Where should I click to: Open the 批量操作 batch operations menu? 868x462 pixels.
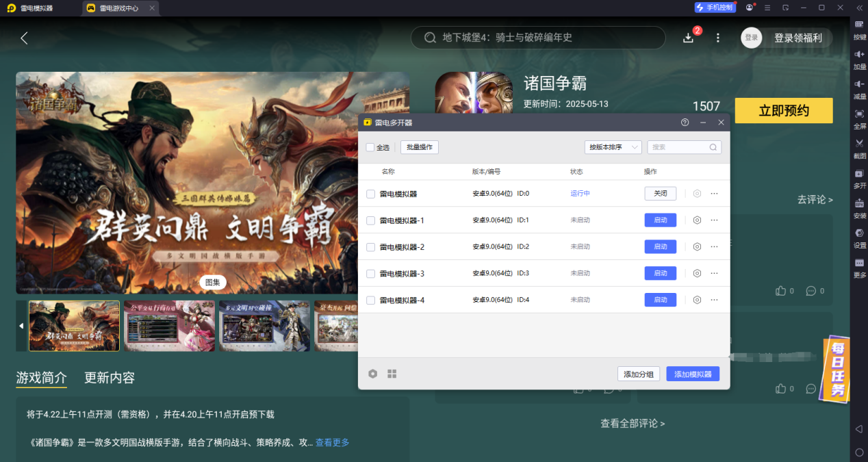pos(420,147)
